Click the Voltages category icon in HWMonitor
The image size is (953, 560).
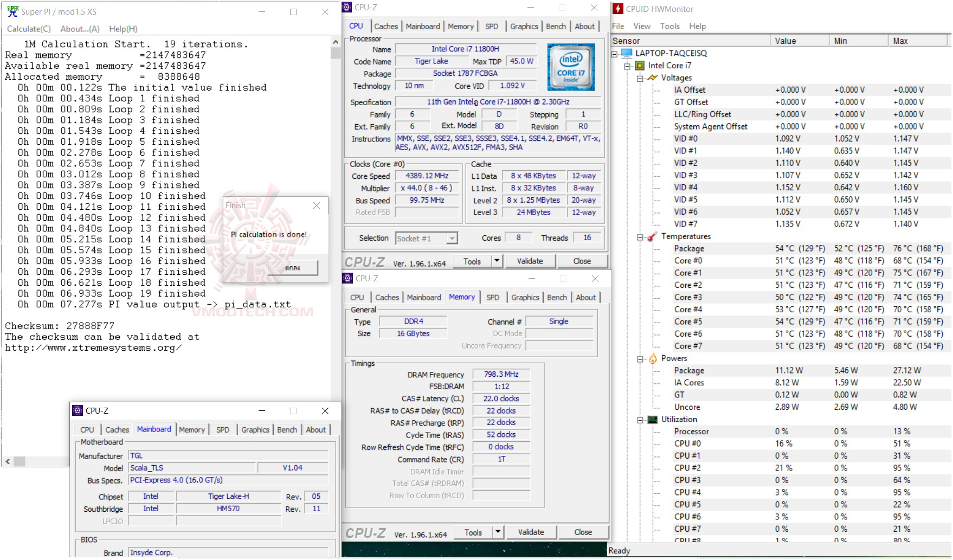653,78
